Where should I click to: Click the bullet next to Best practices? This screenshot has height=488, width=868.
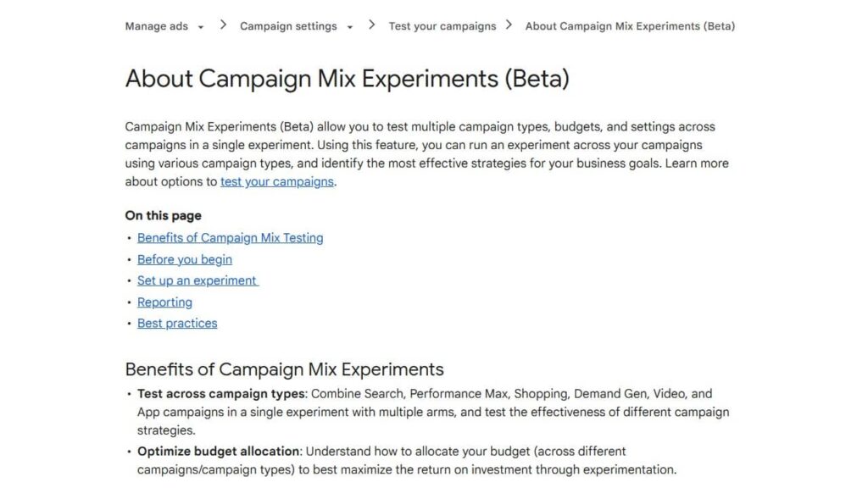[129, 323]
